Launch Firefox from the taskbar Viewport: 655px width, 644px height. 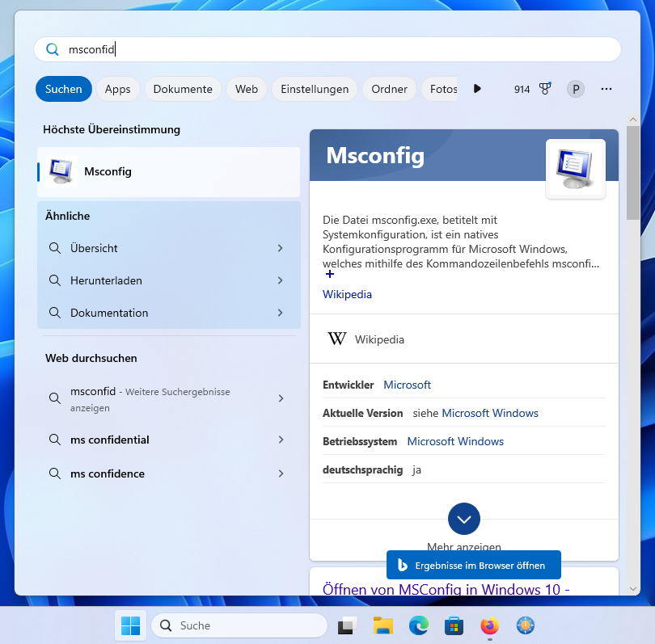[x=489, y=625]
